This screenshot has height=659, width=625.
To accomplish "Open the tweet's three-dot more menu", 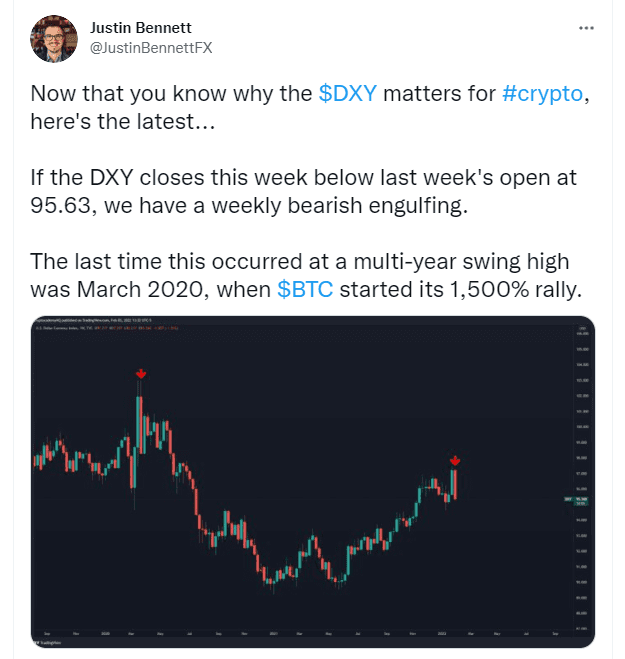I will [587, 28].
